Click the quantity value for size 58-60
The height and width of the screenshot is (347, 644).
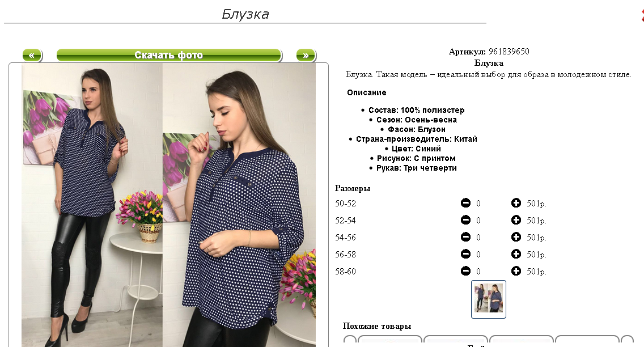pyautogui.click(x=478, y=272)
